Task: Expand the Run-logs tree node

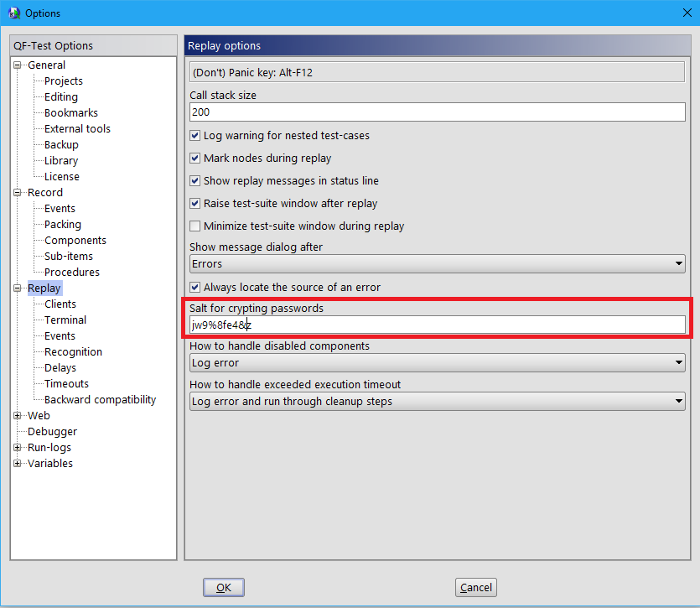Action: (18, 448)
